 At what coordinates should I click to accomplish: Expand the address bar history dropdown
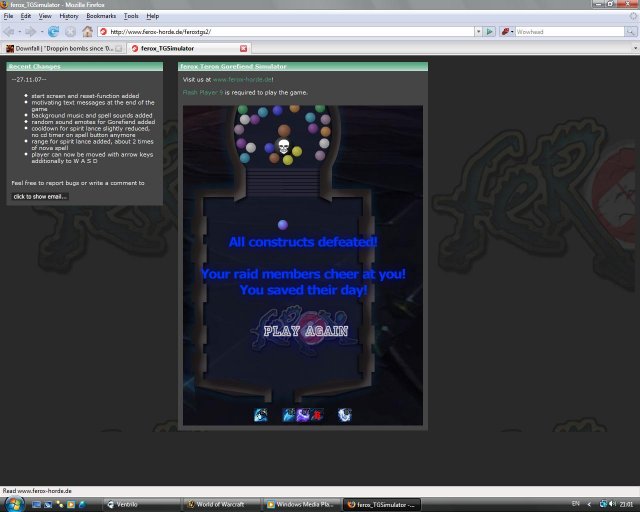[478, 31]
